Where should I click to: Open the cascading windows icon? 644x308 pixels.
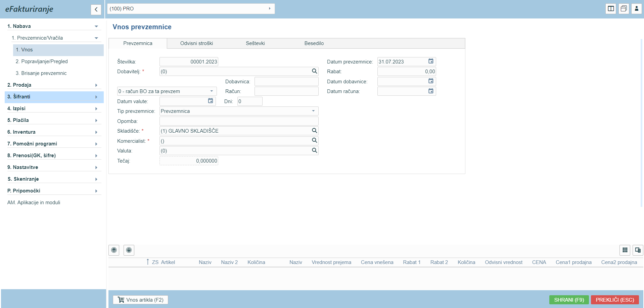coord(624,9)
